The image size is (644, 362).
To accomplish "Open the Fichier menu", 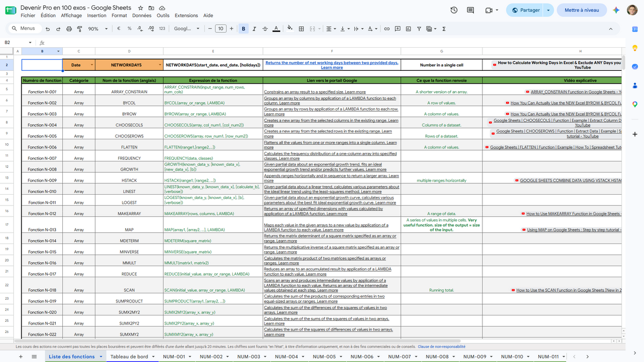I will tap(28, 16).
